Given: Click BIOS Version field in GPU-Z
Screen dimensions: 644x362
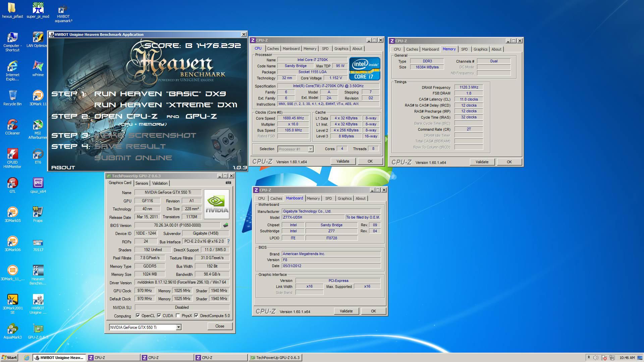Looking at the screenshot, I should (x=177, y=225).
